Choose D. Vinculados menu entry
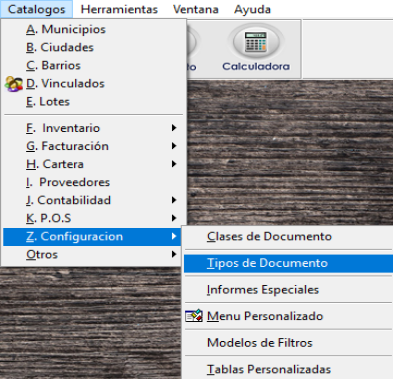Image resolution: width=394 pixels, height=379 pixels. [93, 83]
